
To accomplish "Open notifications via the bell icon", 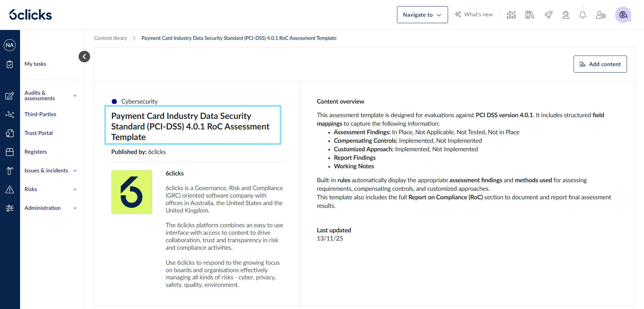I will point(582,15).
